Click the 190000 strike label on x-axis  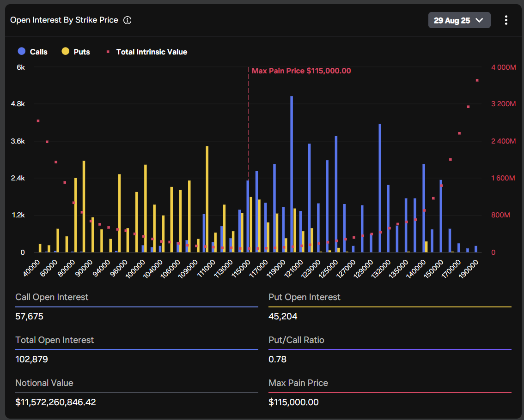coord(469,267)
